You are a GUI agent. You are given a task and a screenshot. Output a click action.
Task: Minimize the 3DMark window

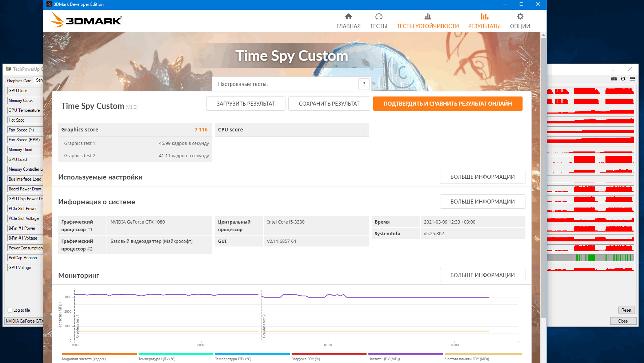coord(505,4)
